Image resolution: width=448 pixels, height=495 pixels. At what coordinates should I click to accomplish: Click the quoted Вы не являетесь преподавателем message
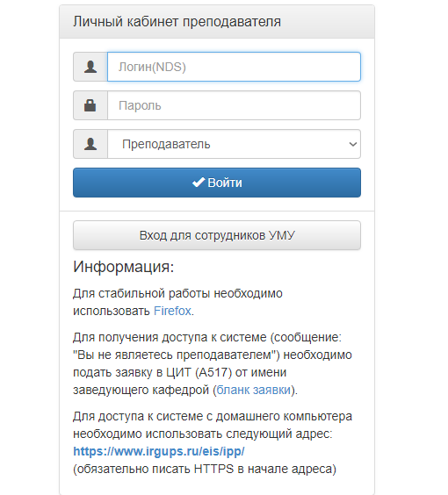pyautogui.click(x=175, y=355)
